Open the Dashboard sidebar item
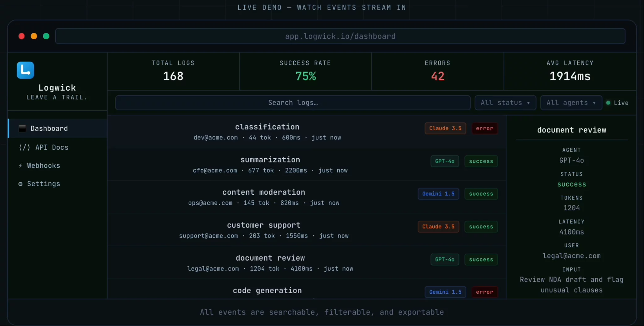The height and width of the screenshot is (326, 644). (58, 128)
